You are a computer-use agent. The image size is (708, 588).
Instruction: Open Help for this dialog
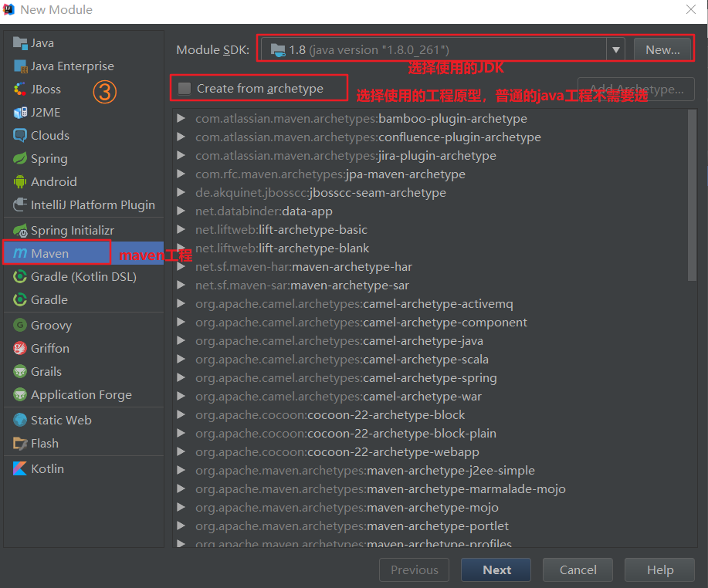(659, 570)
